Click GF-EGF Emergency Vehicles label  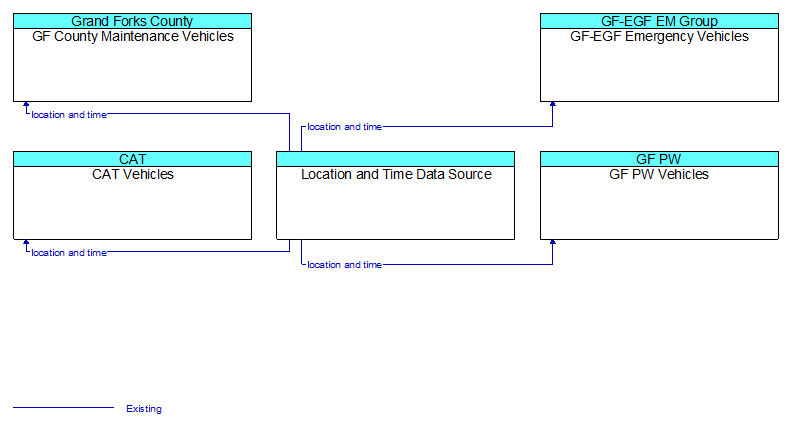tap(659, 37)
